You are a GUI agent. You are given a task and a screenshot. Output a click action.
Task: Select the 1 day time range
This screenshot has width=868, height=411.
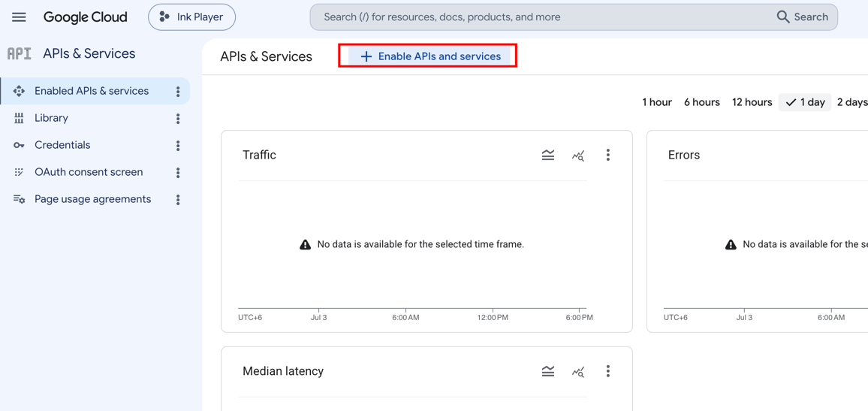[805, 102]
